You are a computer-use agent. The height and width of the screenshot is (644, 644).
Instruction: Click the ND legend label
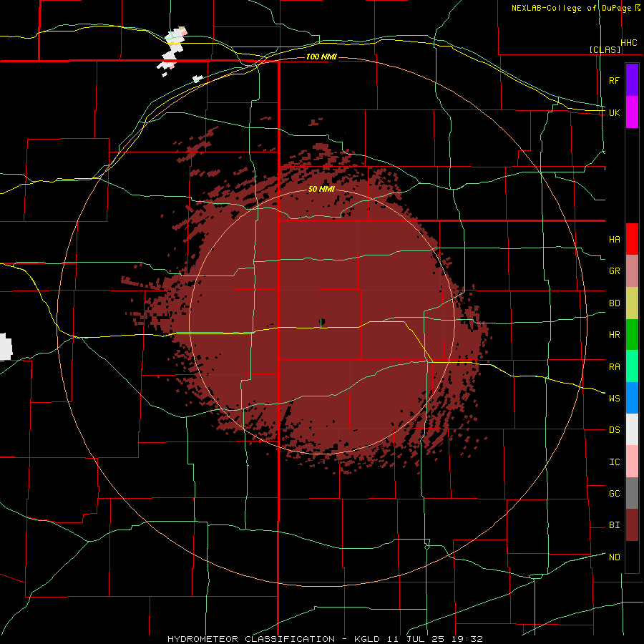614,557
